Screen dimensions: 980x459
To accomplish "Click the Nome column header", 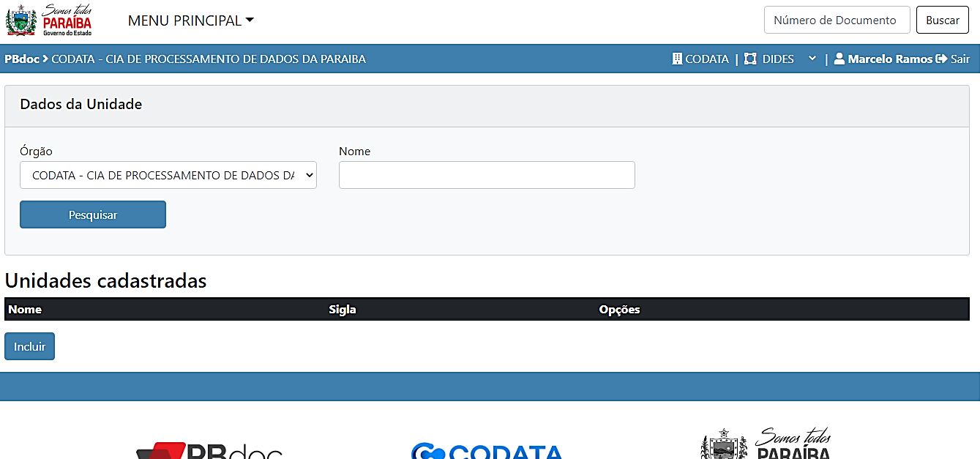I will 25,310.
